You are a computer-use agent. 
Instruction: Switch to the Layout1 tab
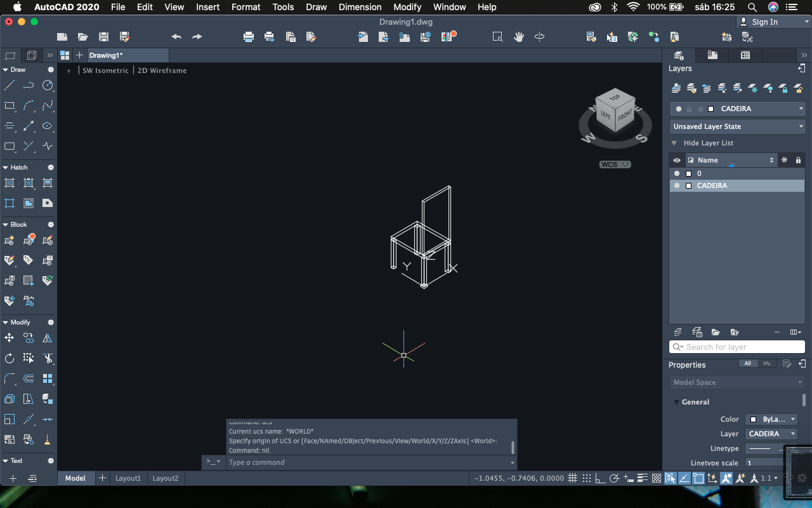click(128, 478)
